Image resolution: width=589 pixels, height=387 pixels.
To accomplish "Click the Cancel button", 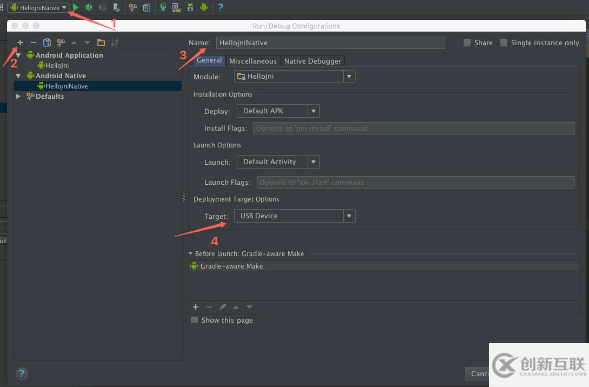I will 477,373.
